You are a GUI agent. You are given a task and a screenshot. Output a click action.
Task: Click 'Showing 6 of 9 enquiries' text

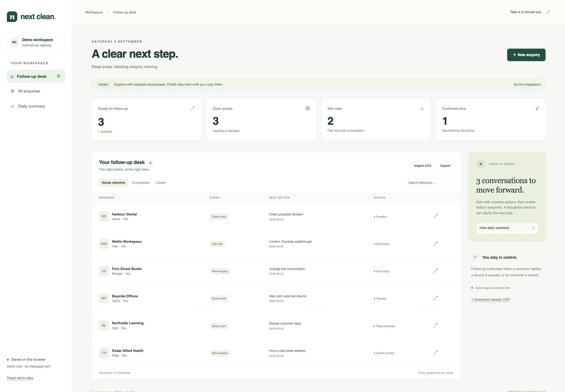(x=115, y=373)
